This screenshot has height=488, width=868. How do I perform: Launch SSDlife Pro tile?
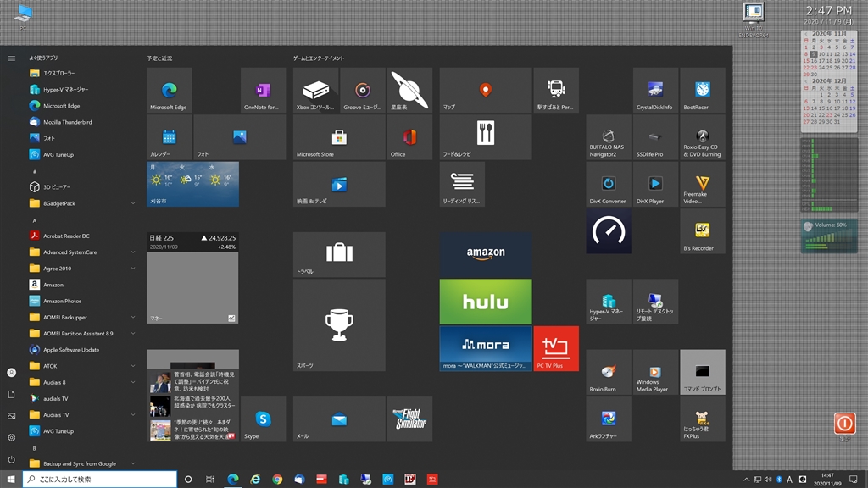[655, 137]
